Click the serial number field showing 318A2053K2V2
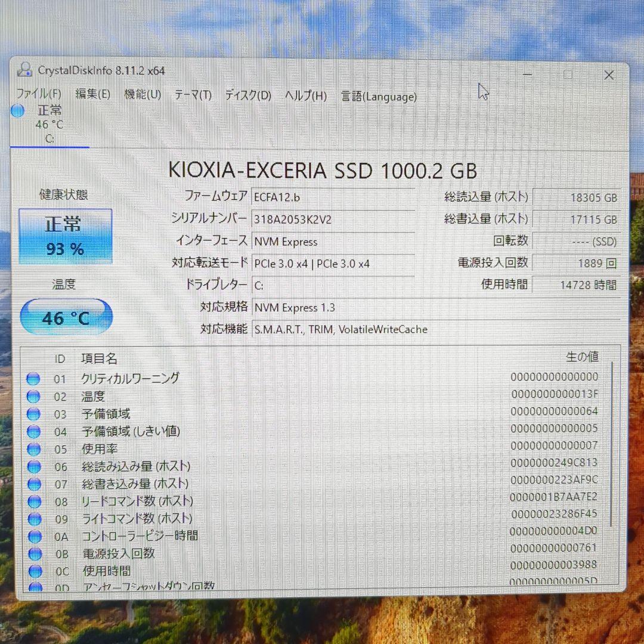 pos(334,219)
